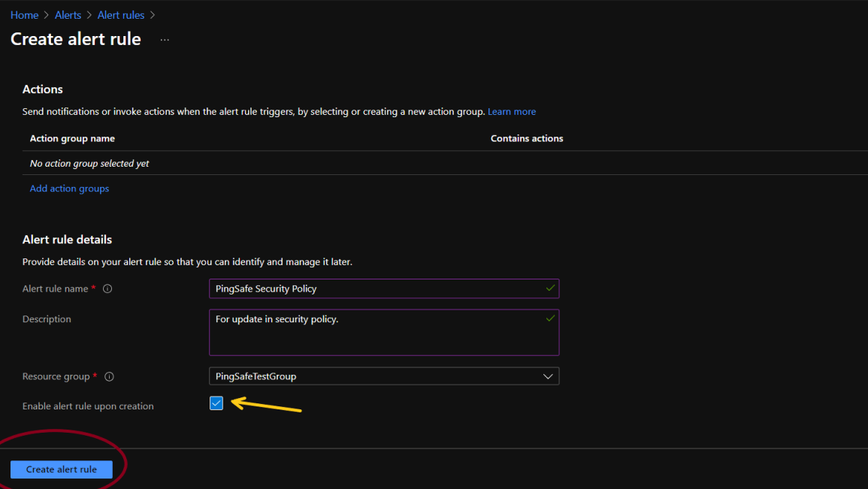
Task: Click the chevron arrow in Resource group dropdown
Action: click(x=548, y=376)
